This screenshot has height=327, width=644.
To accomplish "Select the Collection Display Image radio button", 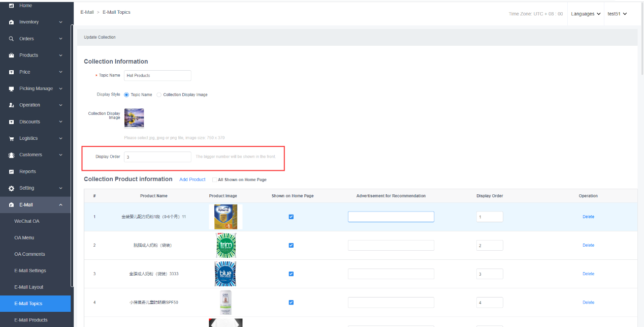I will 159,95.
